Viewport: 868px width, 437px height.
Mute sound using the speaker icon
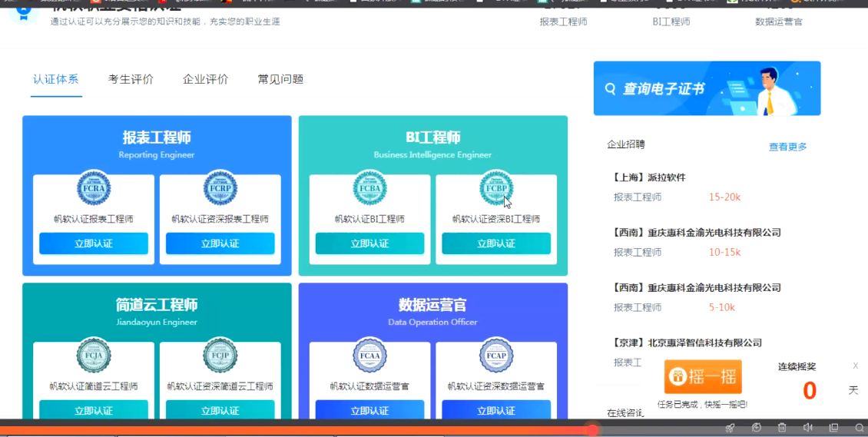pos(808,428)
